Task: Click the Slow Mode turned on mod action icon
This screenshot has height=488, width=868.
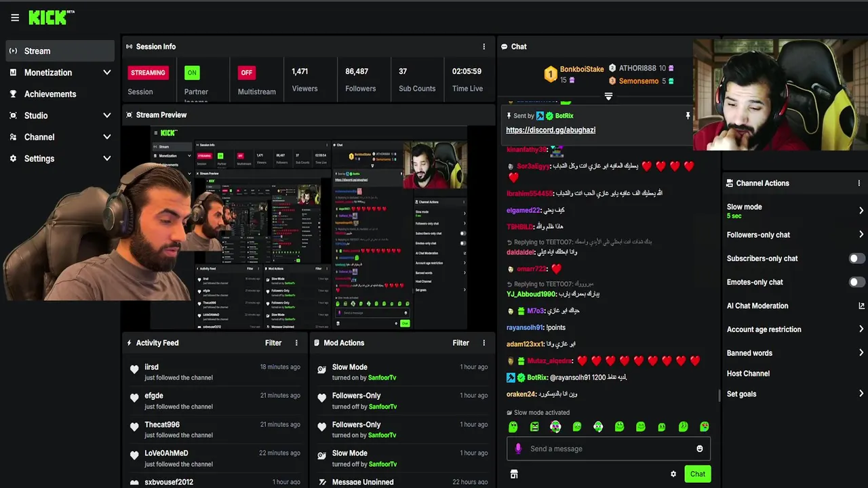Action: 322,369
